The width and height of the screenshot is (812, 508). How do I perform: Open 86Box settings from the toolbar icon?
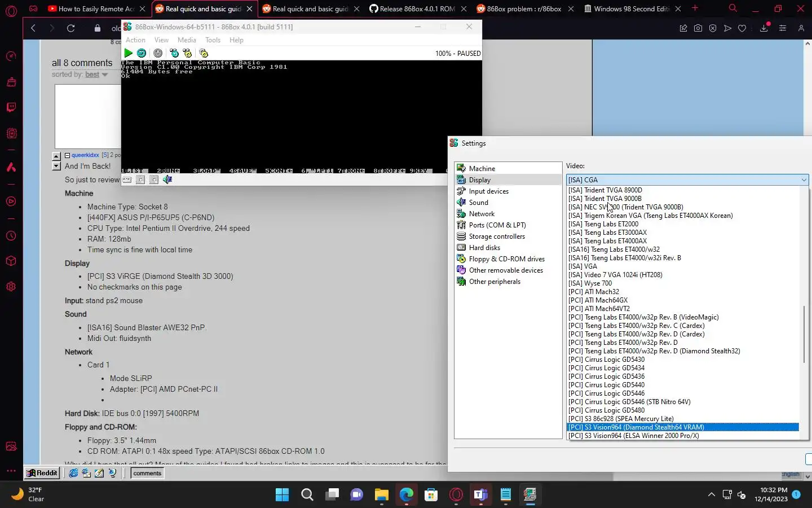pyautogui.click(x=204, y=53)
